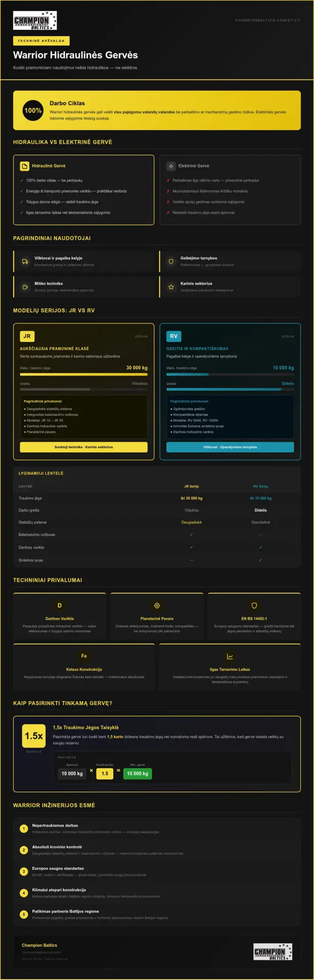Click the 10 000 kg Apkrova box
This screenshot has width=314, height=980.
pyautogui.click(x=72, y=773)
